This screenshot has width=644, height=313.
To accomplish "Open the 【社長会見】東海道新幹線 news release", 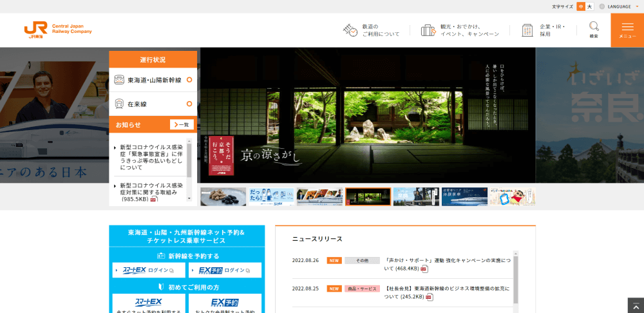I will pyautogui.click(x=448, y=292).
